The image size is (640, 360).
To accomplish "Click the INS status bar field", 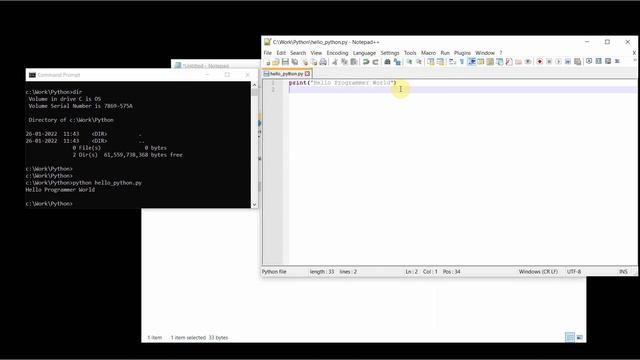I will (623, 272).
